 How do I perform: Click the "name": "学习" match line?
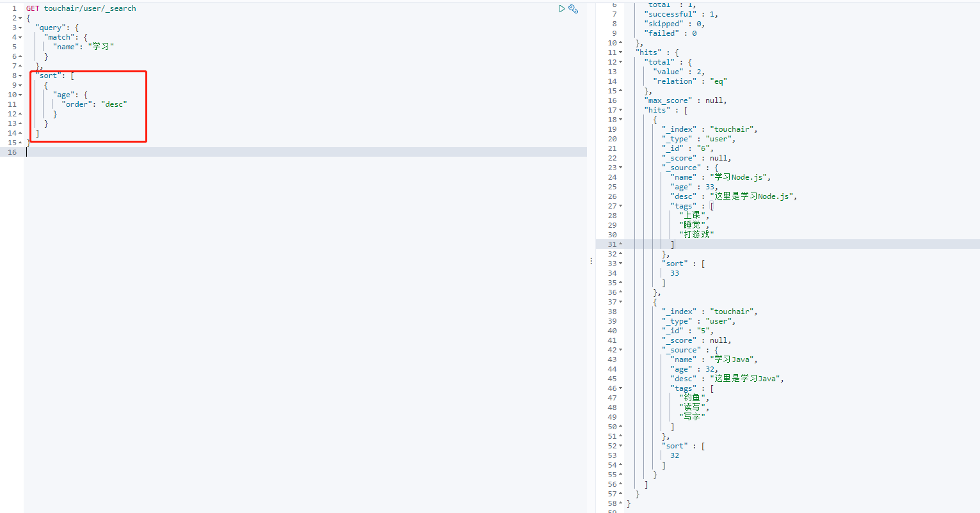(84, 47)
